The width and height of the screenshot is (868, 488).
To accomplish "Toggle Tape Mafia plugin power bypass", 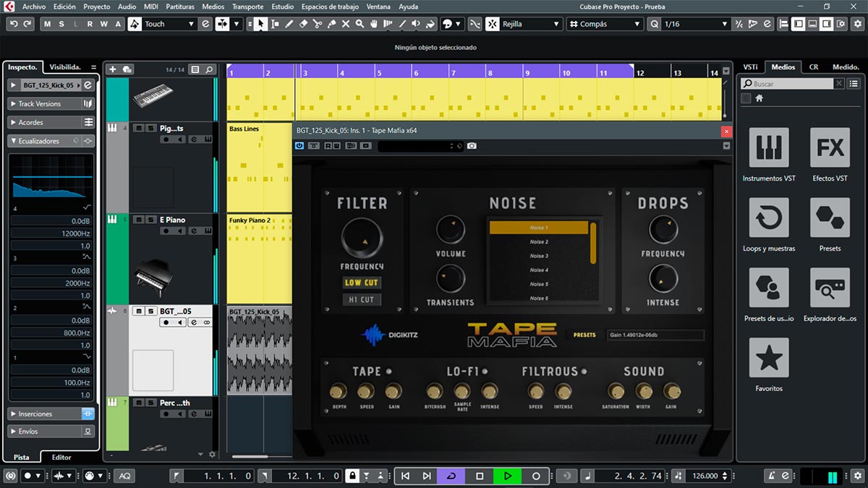I will click(x=299, y=146).
